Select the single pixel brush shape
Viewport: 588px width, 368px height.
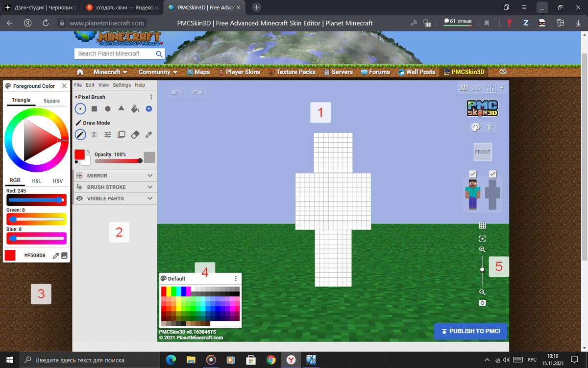80,108
